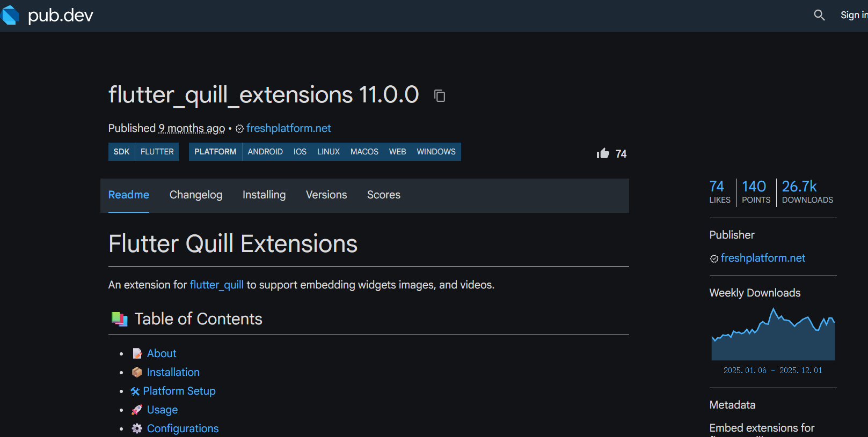Image resolution: width=868 pixels, height=437 pixels.
Task: Select the Versions tab
Action: [326, 195]
